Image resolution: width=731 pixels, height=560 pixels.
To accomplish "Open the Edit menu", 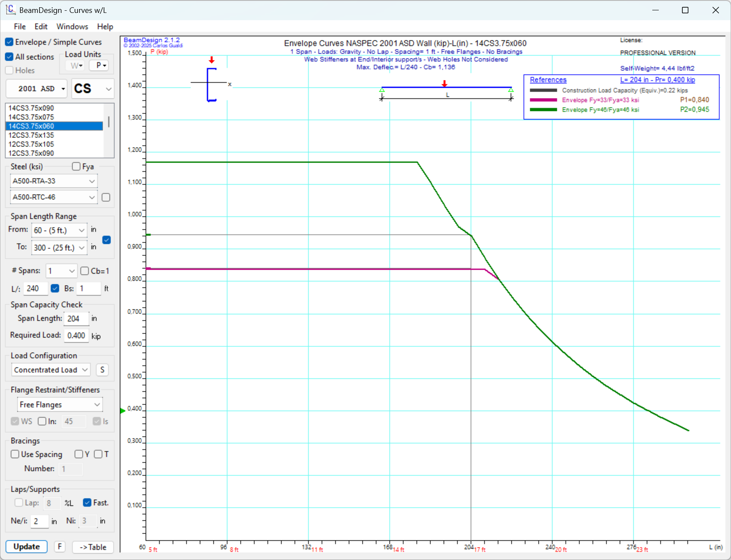I will point(41,27).
